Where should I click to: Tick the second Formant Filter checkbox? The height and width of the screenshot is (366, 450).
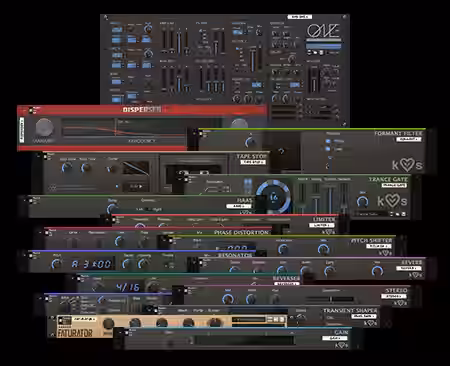click(328, 149)
